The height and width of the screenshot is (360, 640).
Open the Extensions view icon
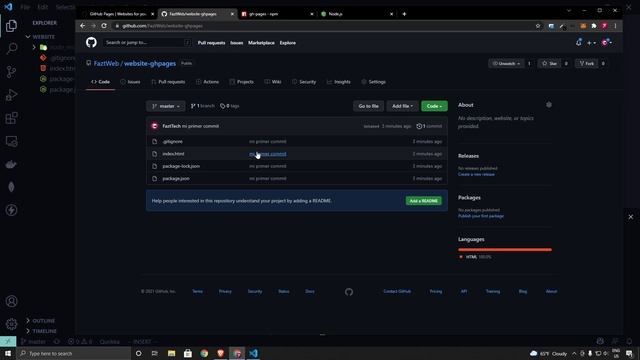(11, 118)
